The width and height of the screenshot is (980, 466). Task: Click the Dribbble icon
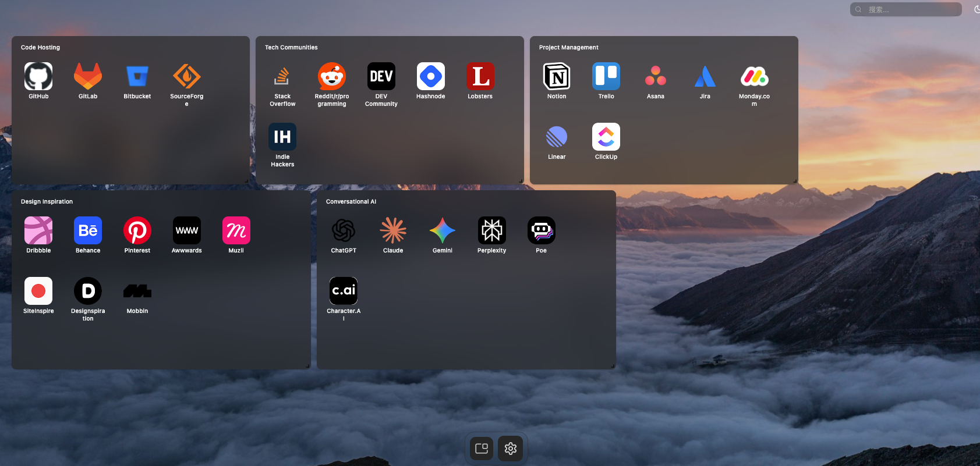tap(38, 230)
